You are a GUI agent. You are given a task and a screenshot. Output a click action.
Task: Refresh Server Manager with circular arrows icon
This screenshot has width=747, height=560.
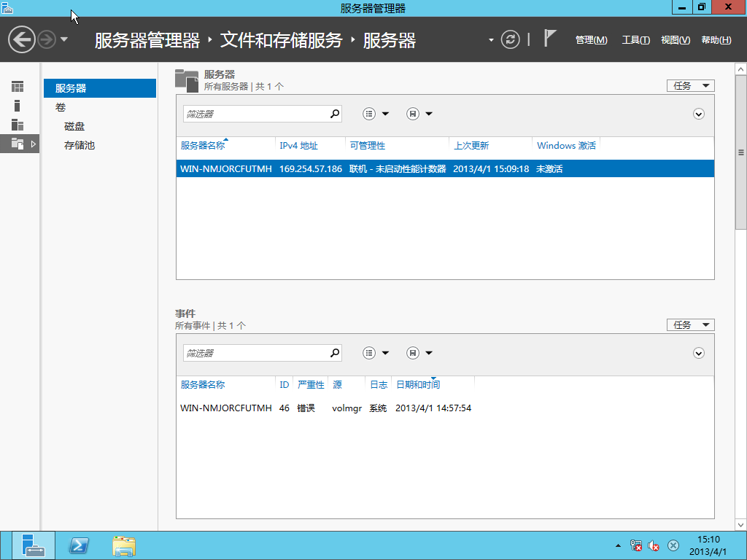tap(510, 39)
